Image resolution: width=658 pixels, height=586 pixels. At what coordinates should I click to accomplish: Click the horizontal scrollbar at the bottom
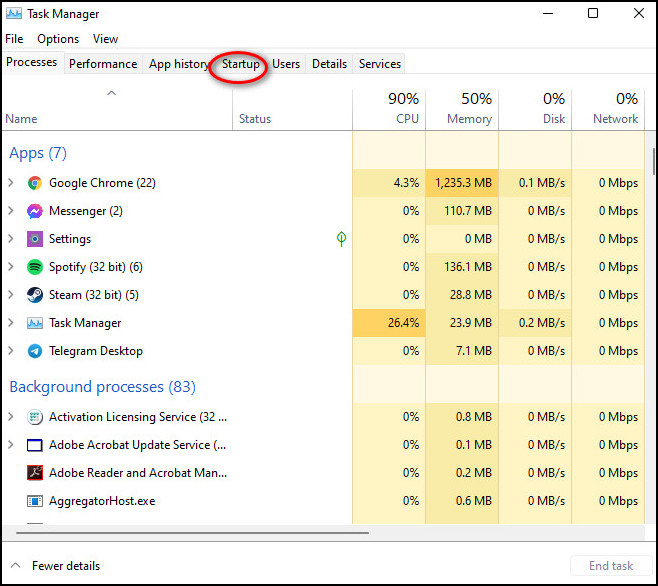[193, 533]
